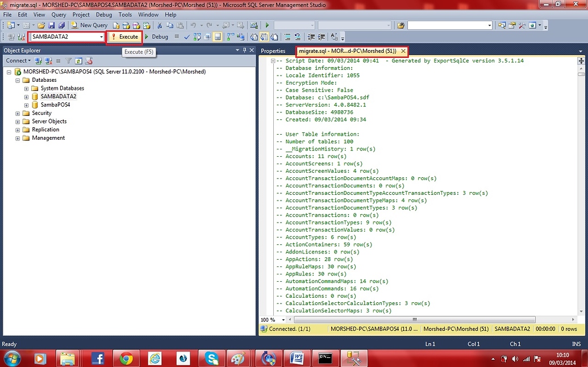The height and width of the screenshot is (367, 588).
Task: Change the editor zoom from 100%
Action: click(271, 320)
